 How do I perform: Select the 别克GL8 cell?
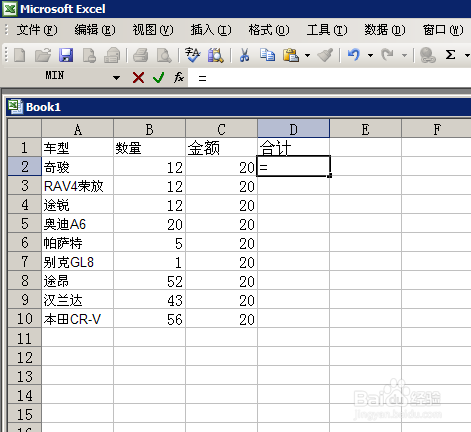[x=77, y=262]
